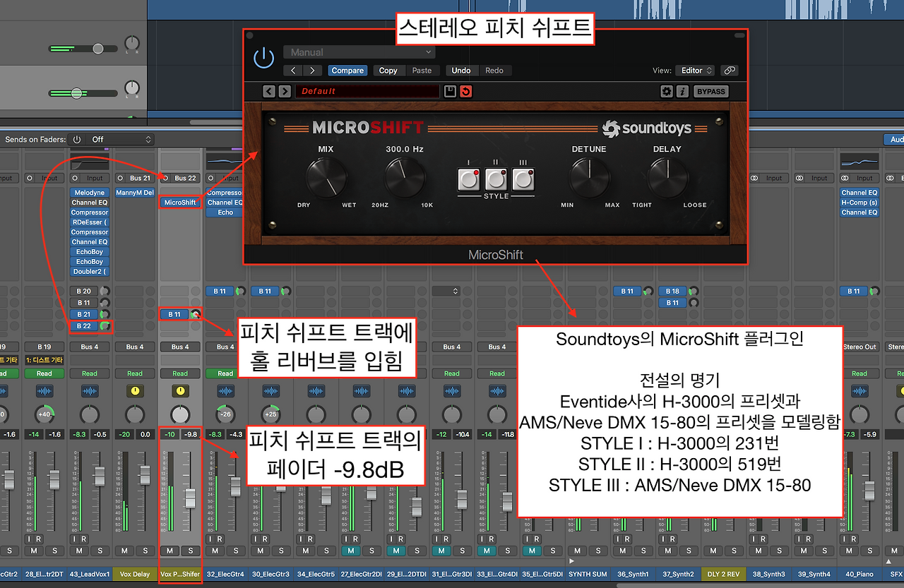Open the Bus 21 input slot
Image resolution: width=904 pixels, height=588 pixels.
[x=140, y=178]
